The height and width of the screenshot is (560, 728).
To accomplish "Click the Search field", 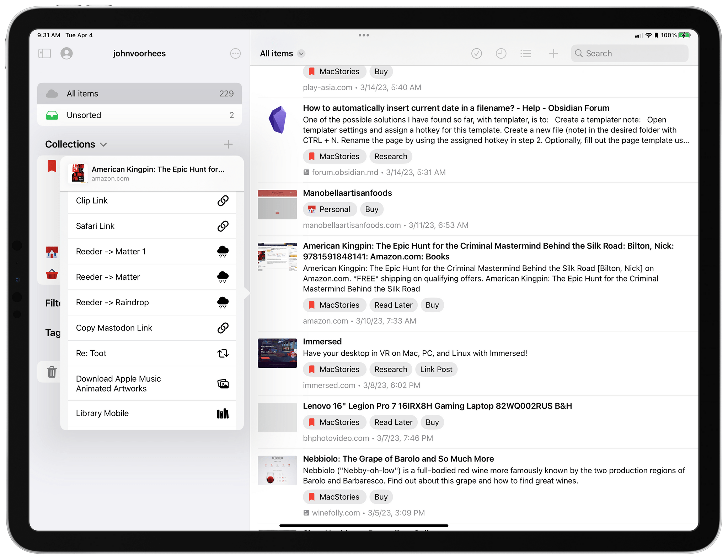I will [x=630, y=53].
